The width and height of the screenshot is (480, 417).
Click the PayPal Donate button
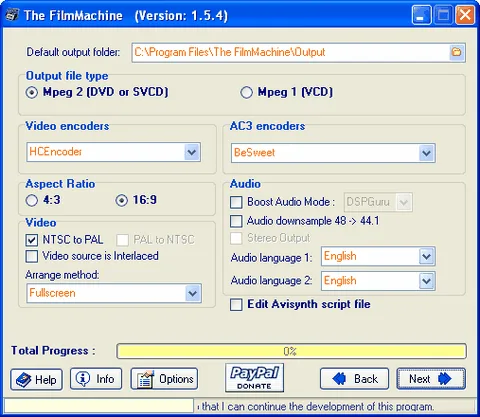point(254,378)
